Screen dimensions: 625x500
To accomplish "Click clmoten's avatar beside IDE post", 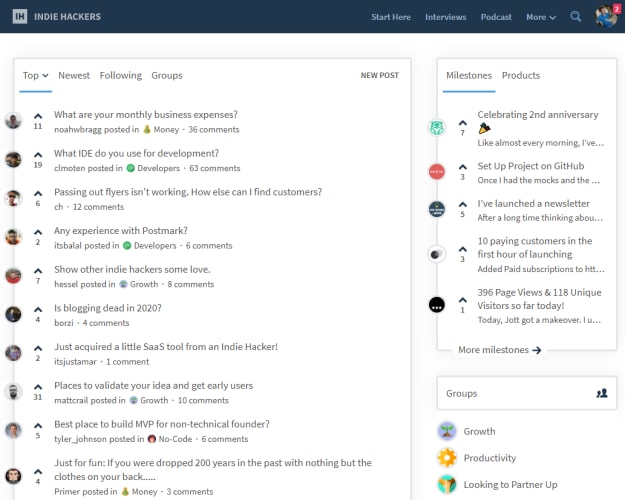I will [x=13, y=159].
